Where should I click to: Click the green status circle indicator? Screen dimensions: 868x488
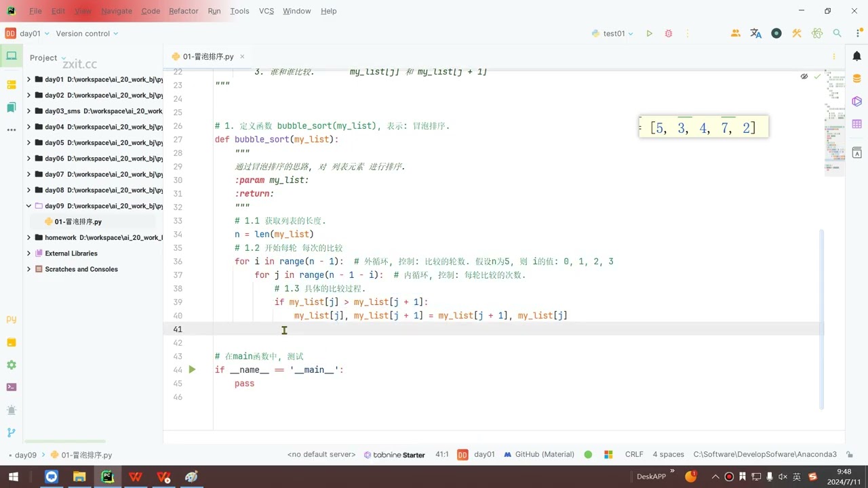pyautogui.click(x=588, y=455)
